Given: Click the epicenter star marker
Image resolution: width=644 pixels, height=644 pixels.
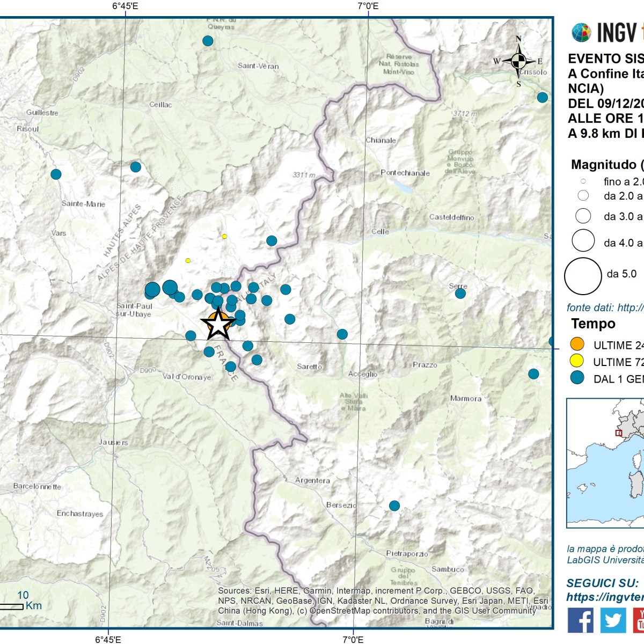Looking at the screenshot, I should tap(218, 324).
